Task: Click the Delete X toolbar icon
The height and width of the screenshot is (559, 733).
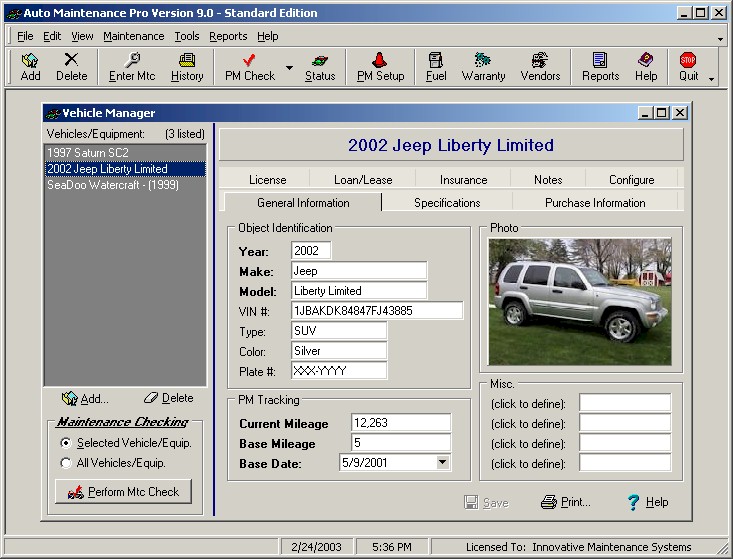Action: click(x=72, y=67)
